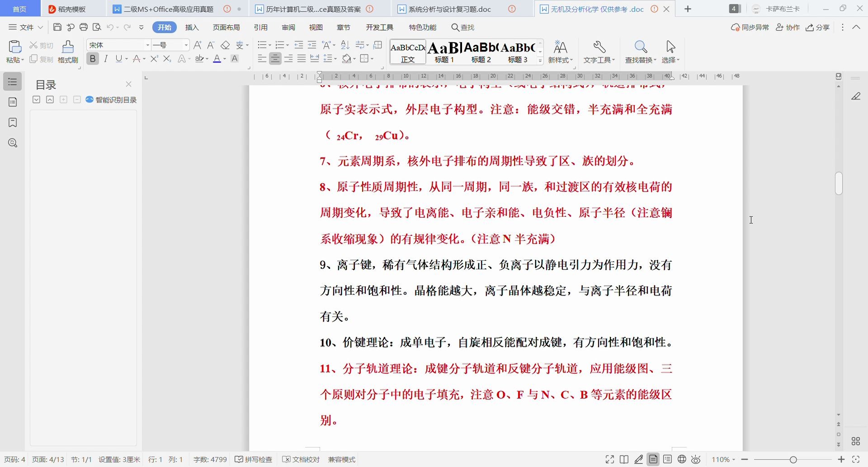Click the new tab plus button
The width and height of the screenshot is (868, 467).
tap(688, 9)
